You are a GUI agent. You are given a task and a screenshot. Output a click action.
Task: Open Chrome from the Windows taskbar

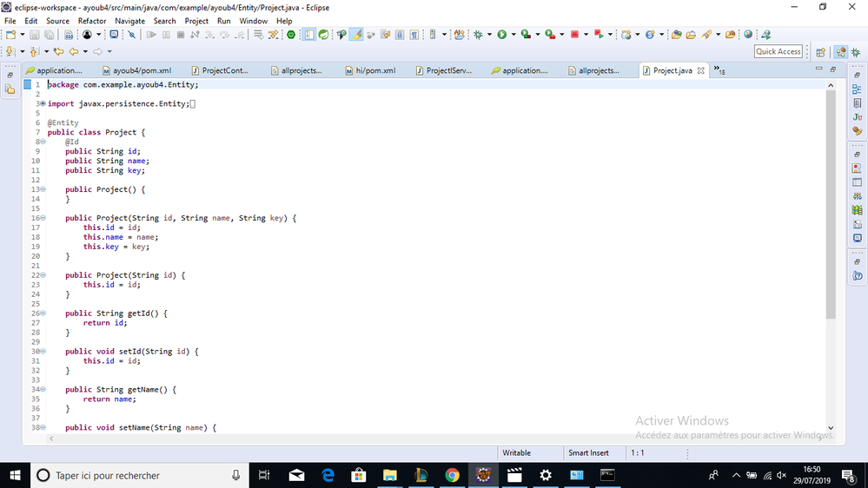(453, 475)
